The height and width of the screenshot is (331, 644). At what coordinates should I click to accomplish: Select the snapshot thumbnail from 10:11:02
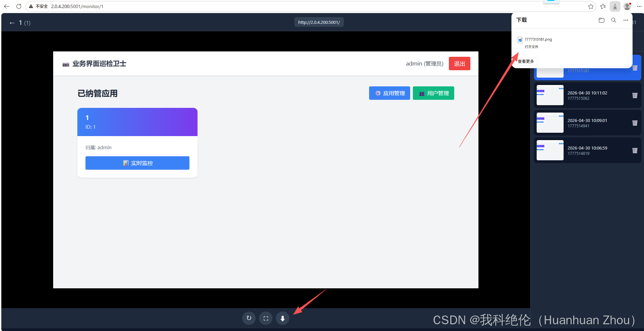click(x=550, y=95)
